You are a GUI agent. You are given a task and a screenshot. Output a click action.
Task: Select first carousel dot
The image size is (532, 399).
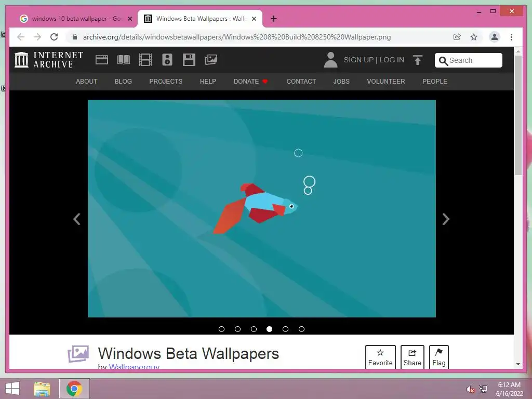click(x=221, y=329)
